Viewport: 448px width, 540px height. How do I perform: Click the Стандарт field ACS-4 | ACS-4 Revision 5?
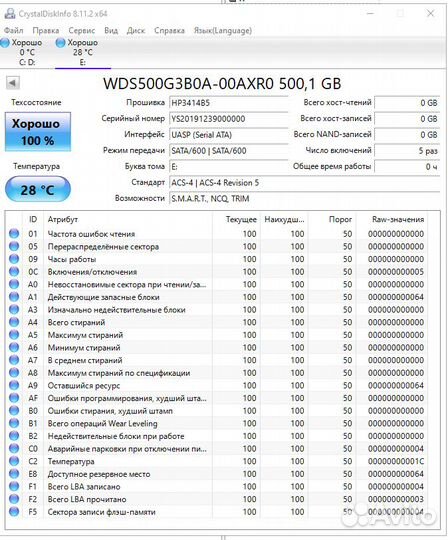[304, 183]
